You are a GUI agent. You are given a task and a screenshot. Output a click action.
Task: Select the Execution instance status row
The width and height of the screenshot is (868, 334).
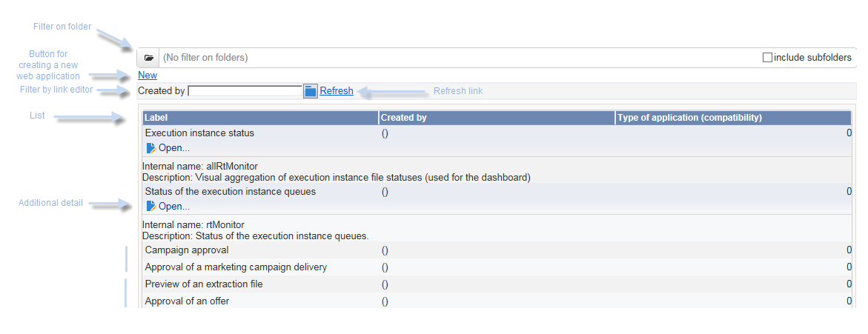point(497,133)
